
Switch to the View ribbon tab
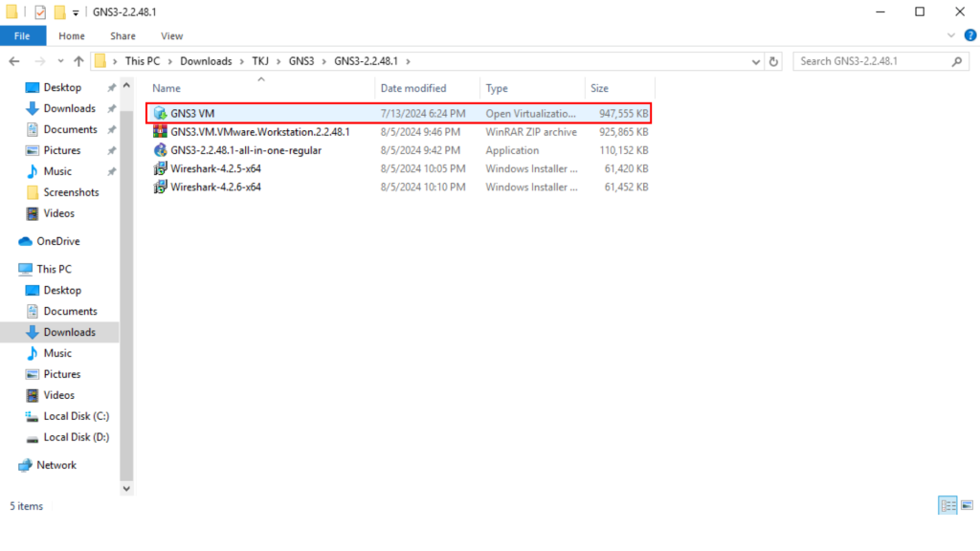click(x=171, y=36)
